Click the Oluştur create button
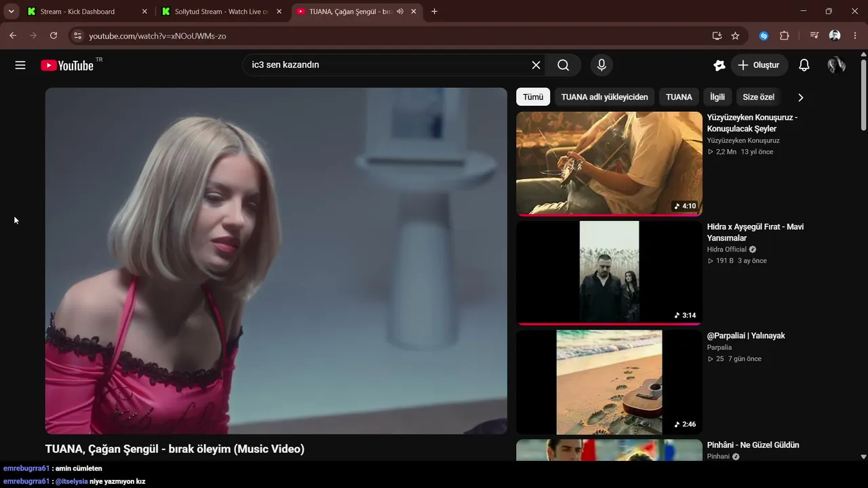The width and height of the screenshot is (868, 488). (x=759, y=65)
